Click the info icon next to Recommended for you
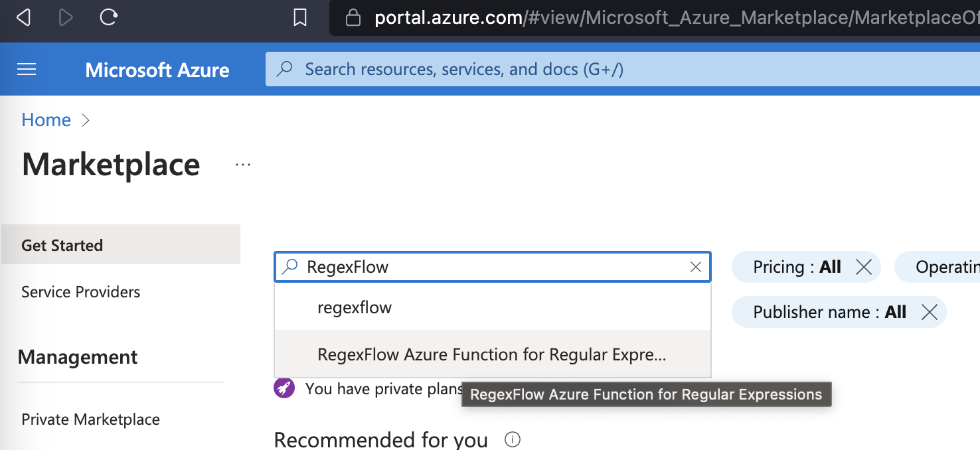 tap(512, 440)
